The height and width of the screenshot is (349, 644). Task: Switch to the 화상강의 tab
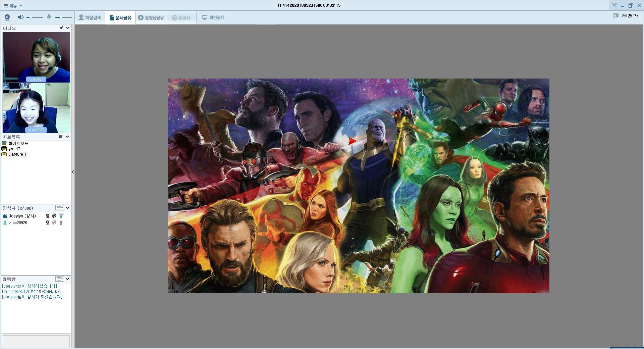click(90, 17)
